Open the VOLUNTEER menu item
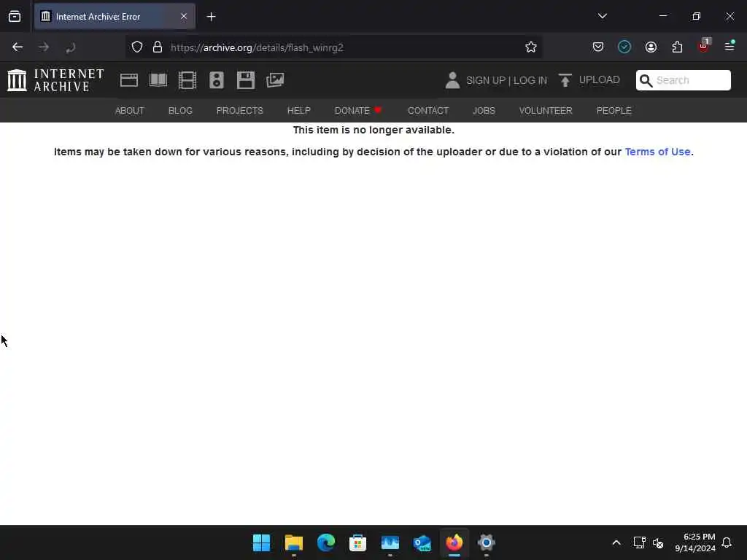The width and height of the screenshot is (747, 560). click(546, 111)
